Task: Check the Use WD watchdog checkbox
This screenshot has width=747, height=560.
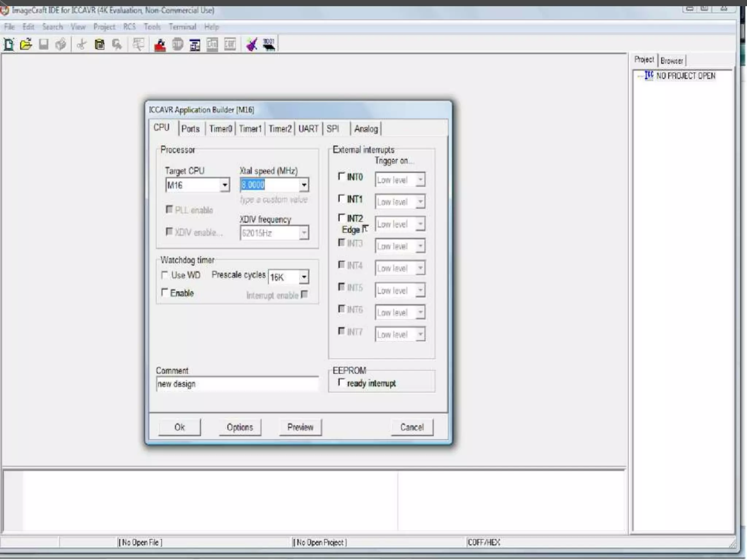Action: pos(165,275)
